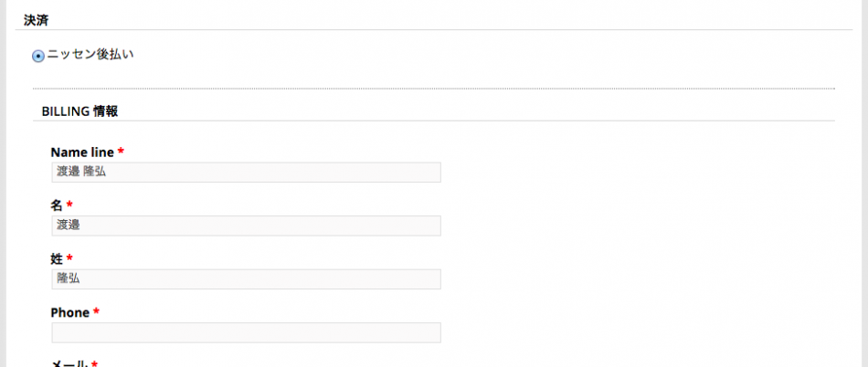Click the BILLING 情報 section heading
The height and width of the screenshot is (367, 868).
tap(79, 111)
